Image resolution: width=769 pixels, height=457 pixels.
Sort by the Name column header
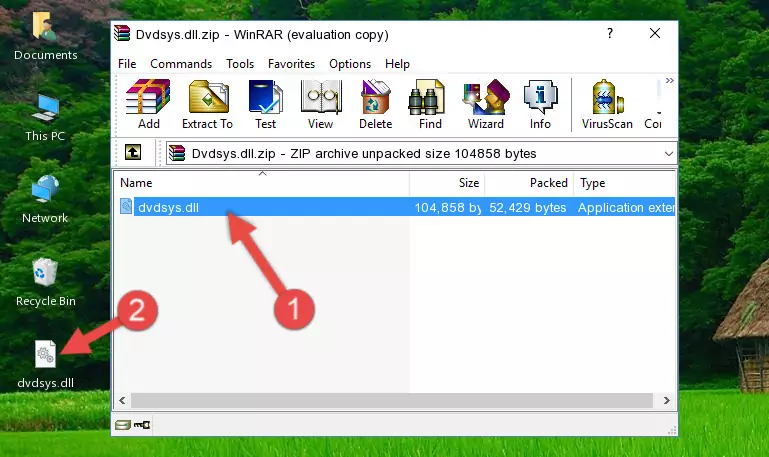(x=262, y=183)
